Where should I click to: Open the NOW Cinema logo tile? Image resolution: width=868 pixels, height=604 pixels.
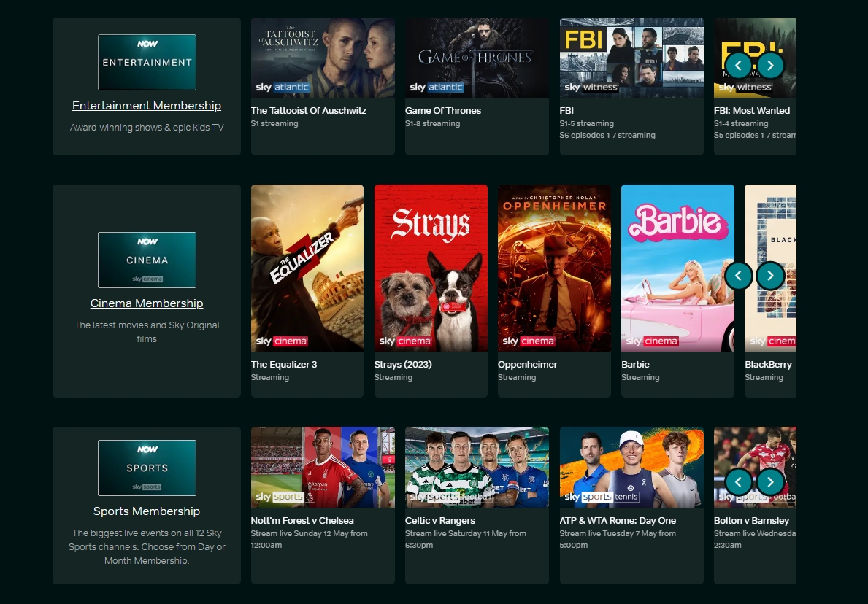click(x=147, y=260)
